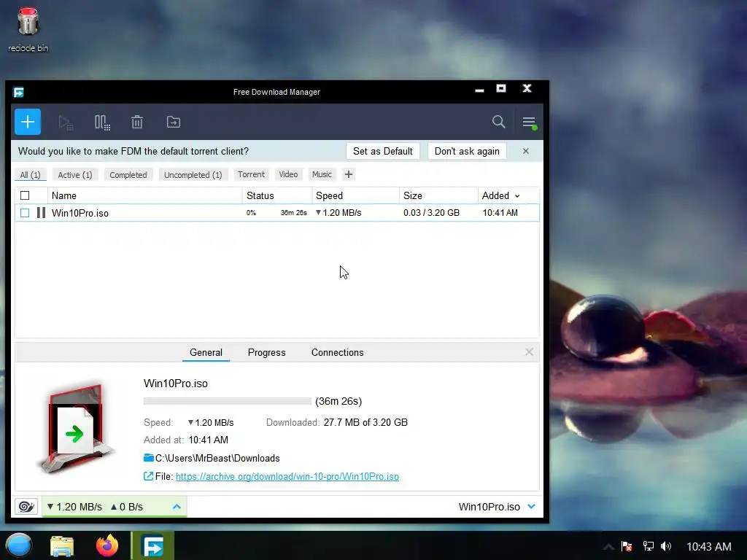Click the large file download thumbnail image

tap(76, 429)
